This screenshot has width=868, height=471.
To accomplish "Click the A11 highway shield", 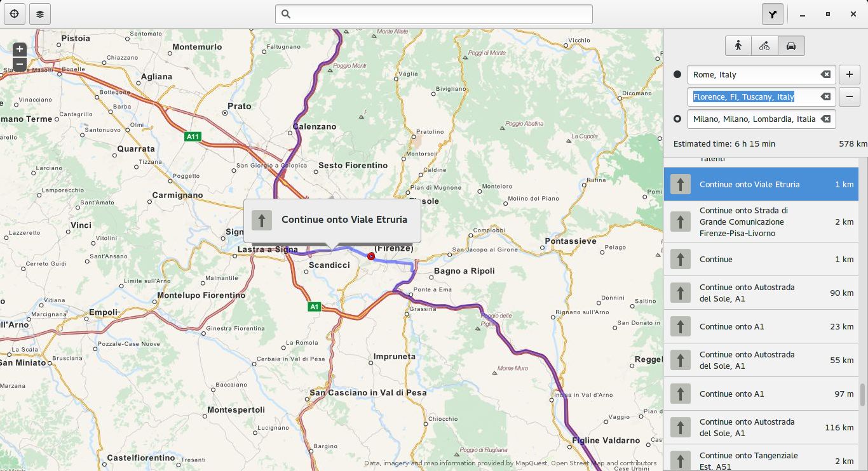I will pos(193,136).
